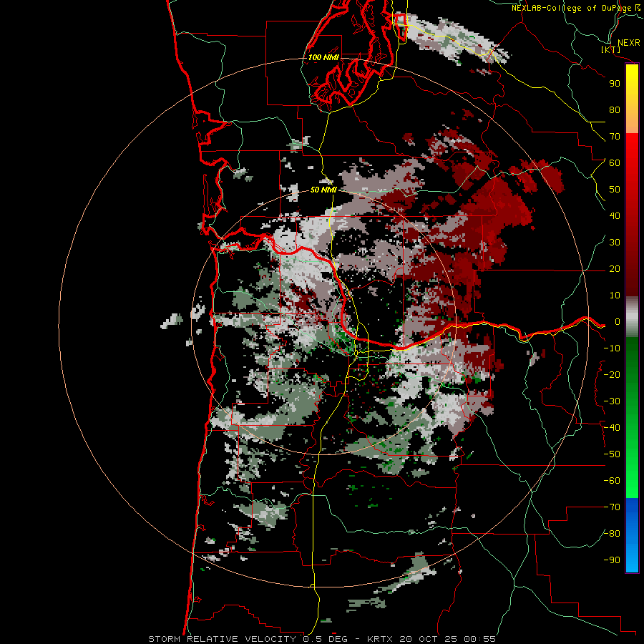The height and width of the screenshot is (644, 644).
Task: Click the 40 knot label on color scale
Action: [x=615, y=216]
